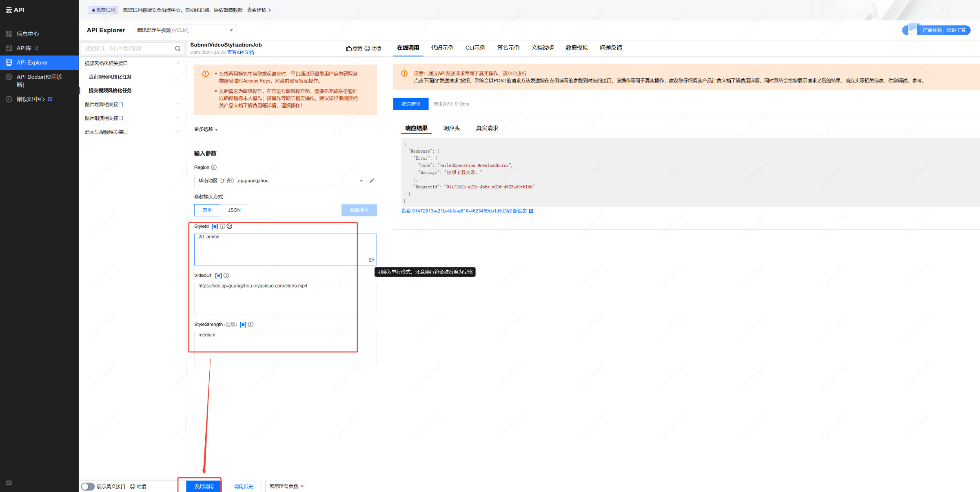Viewport: 980px width, 492px height.
Task: Select JSON parameter input mode
Action: click(234, 210)
